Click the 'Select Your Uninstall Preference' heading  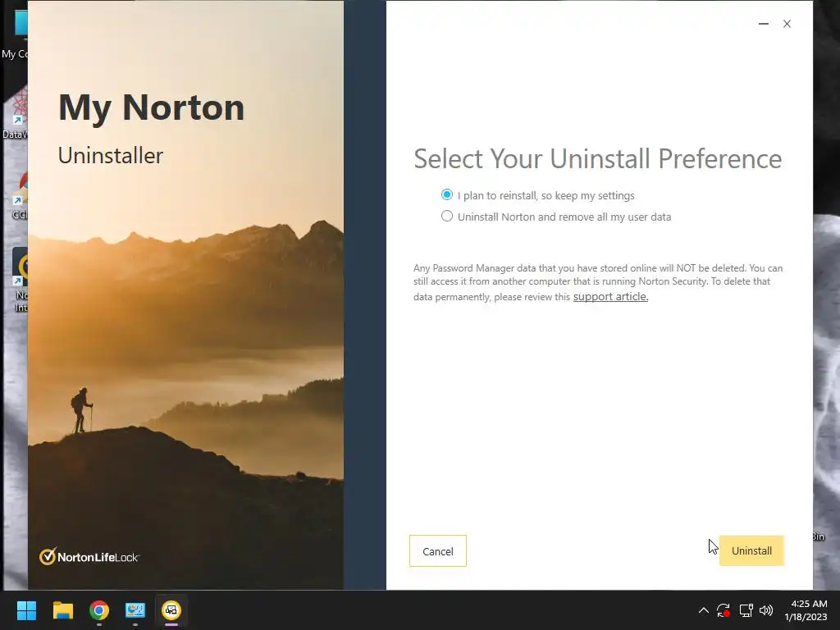(597, 158)
